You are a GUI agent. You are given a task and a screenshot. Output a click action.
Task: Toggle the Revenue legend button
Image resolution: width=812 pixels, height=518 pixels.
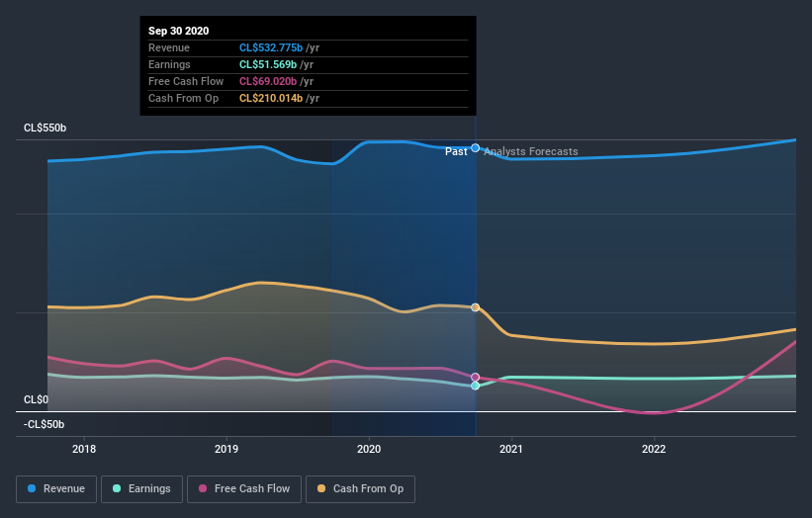(x=56, y=489)
